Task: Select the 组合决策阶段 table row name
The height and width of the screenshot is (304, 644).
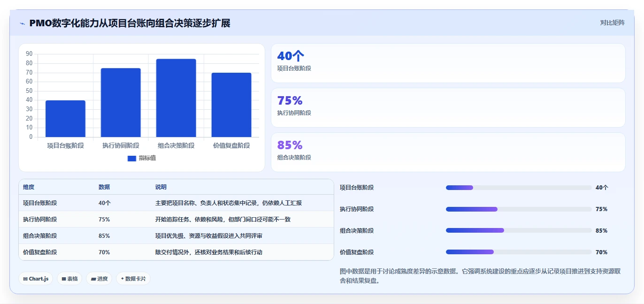Action: tap(40, 236)
